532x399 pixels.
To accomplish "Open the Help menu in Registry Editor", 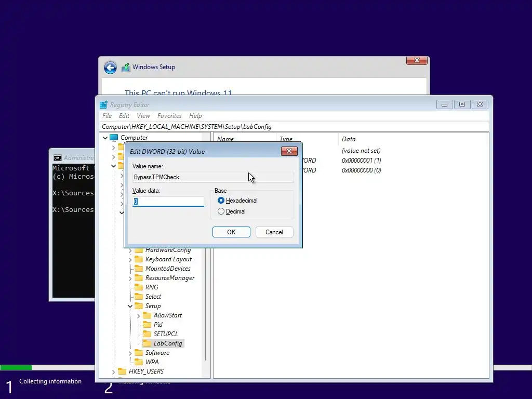I will (195, 116).
